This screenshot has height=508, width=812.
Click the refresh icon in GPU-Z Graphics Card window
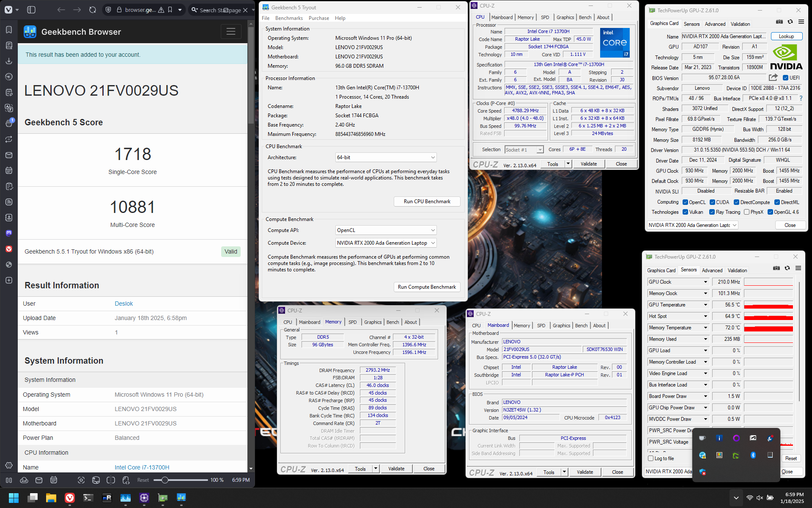[x=790, y=22]
